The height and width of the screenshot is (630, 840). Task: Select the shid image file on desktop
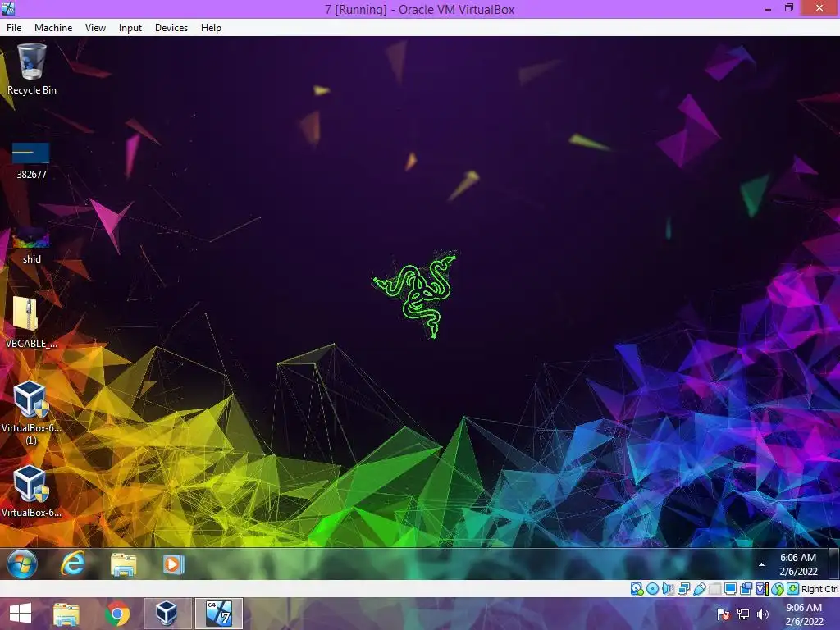[31, 245]
